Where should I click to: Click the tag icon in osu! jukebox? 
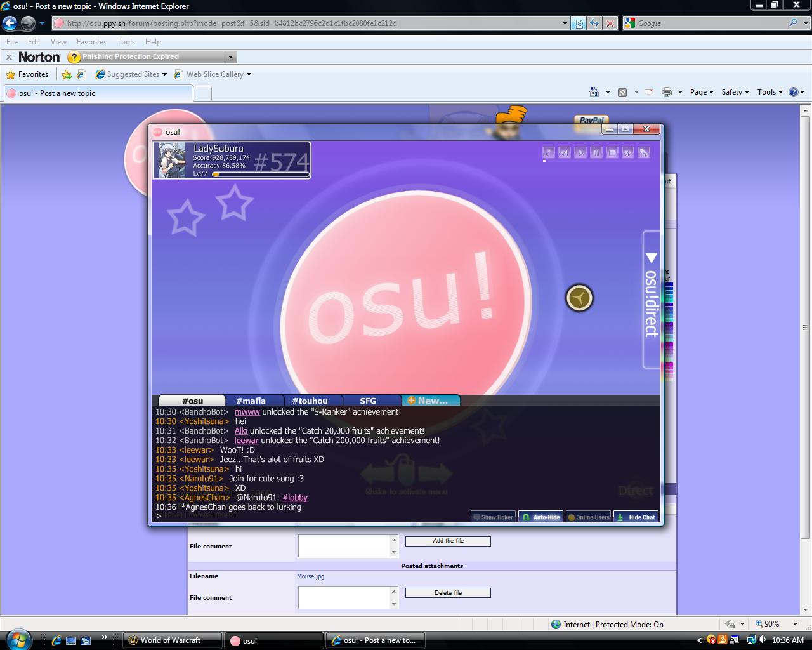(x=643, y=152)
